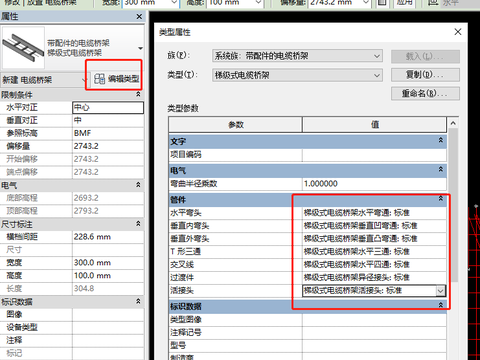Image resolution: width=480 pixels, height=360 pixels.
Task: Collapse the 电气 group in type parameters
Action: coord(441,170)
